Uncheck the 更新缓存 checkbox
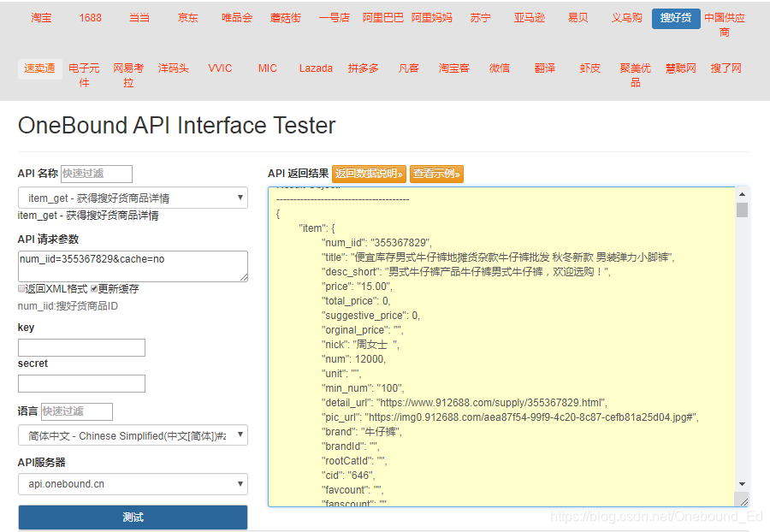 (x=94, y=288)
